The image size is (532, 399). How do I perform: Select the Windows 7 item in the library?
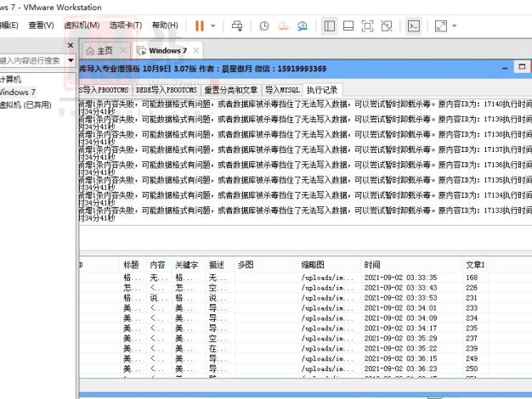(18, 93)
